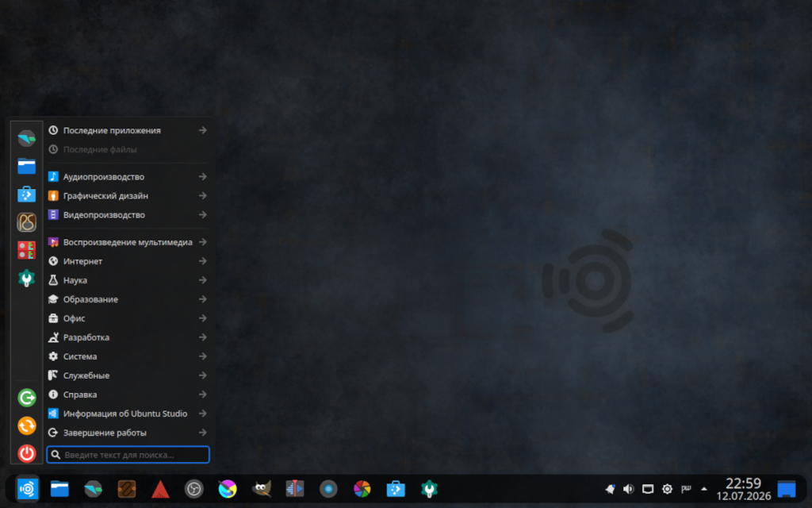Click the blue show desktop button

coord(786,489)
